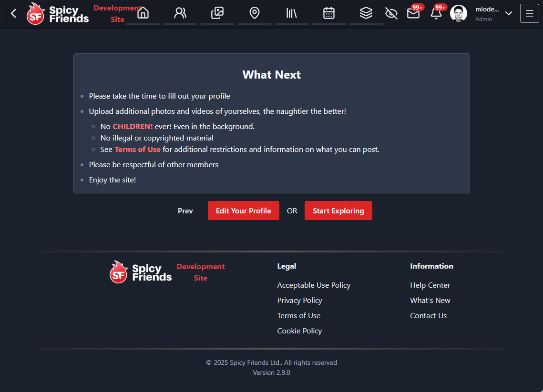
Task: Toggle the crossed-out eye visibility icon
Action: click(391, 13)
